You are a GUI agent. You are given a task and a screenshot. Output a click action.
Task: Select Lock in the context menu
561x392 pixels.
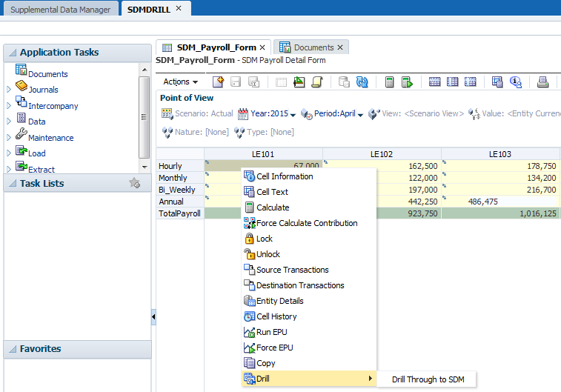coord(309,239)
